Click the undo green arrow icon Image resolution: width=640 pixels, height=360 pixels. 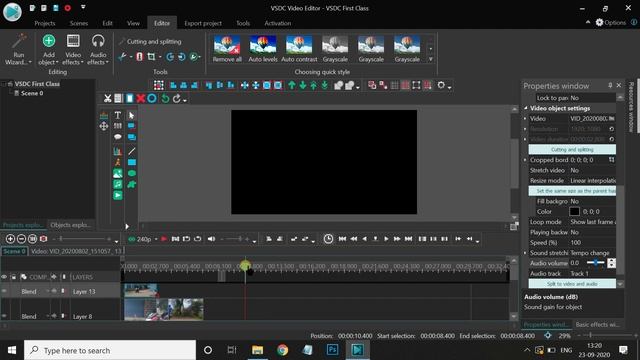pyautogui.click(x=165, y=98)
